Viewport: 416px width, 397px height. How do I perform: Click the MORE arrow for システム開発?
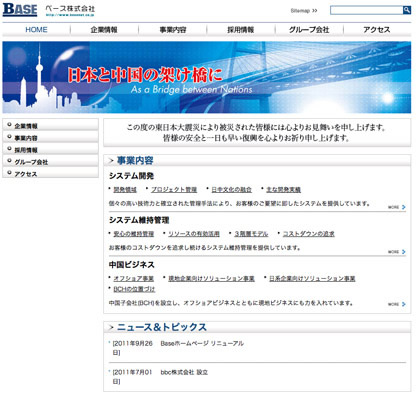397,207
